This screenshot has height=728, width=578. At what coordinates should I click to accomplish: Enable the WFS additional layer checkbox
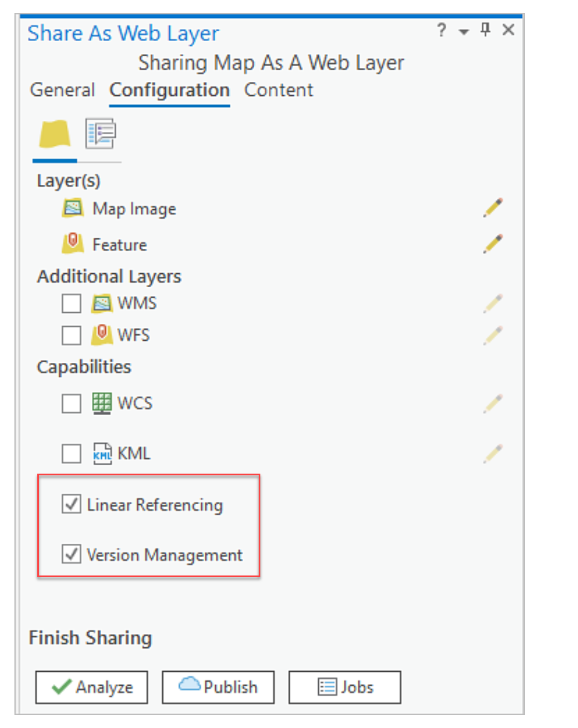71,336
